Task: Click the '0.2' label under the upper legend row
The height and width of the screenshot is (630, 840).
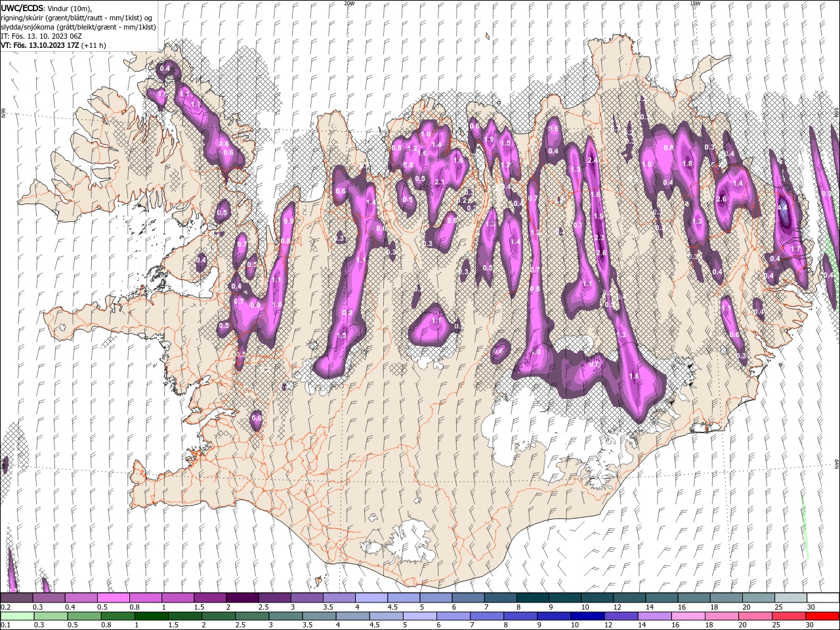Action: click(5, 607)
